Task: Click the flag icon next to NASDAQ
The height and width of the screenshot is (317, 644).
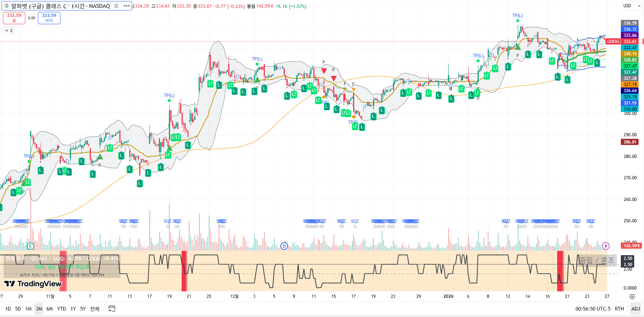Action: pos(116,6)
